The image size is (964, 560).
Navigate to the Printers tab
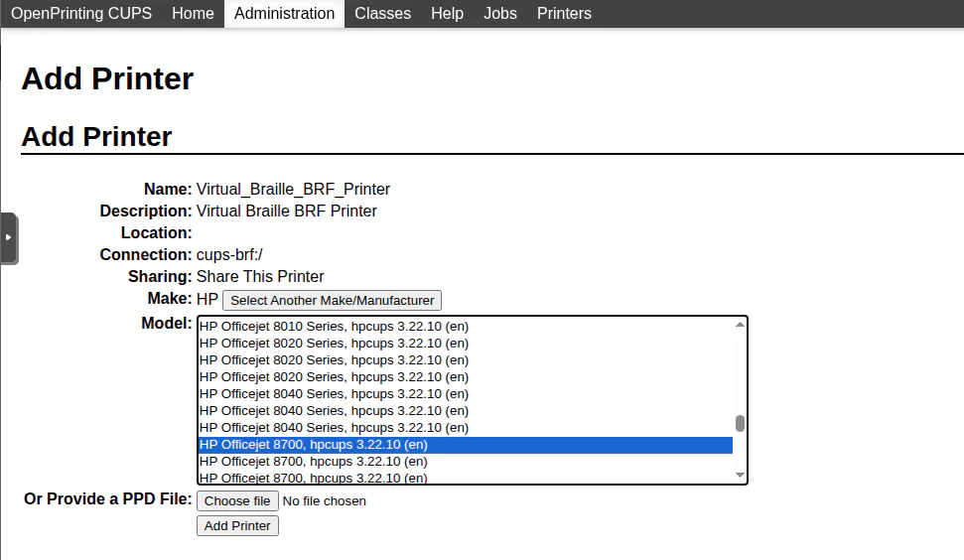[564, 14]
